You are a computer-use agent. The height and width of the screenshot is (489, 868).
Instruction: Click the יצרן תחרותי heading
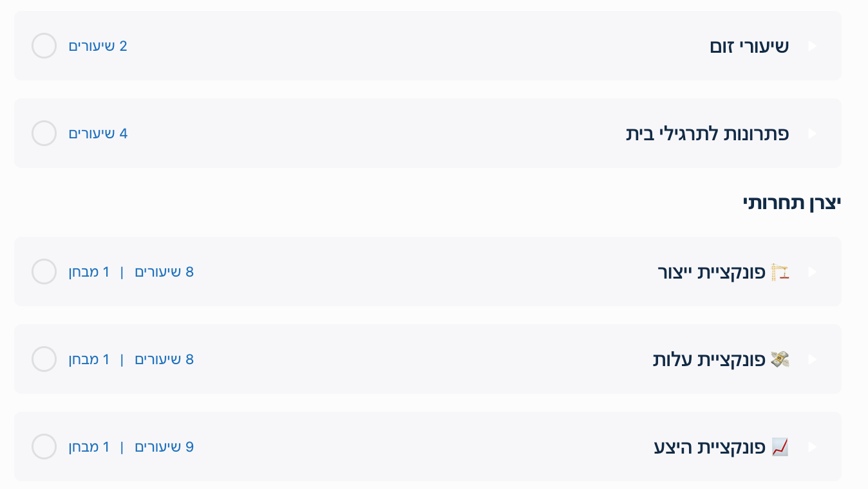(791, 203)
